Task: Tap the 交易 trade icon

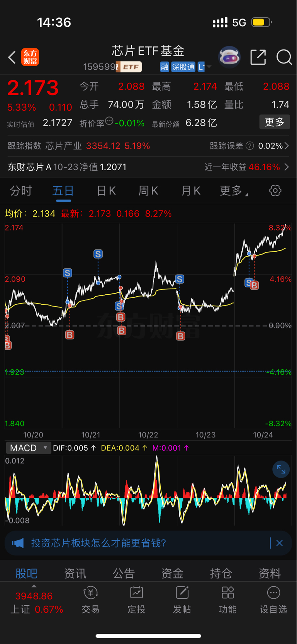Action: pos(91,593)
